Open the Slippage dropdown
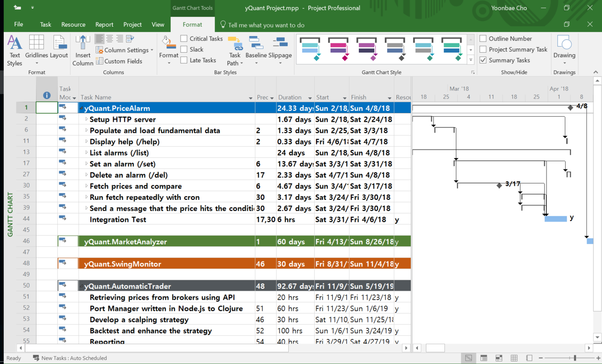 pyautogui.click(x=280, y=51)
